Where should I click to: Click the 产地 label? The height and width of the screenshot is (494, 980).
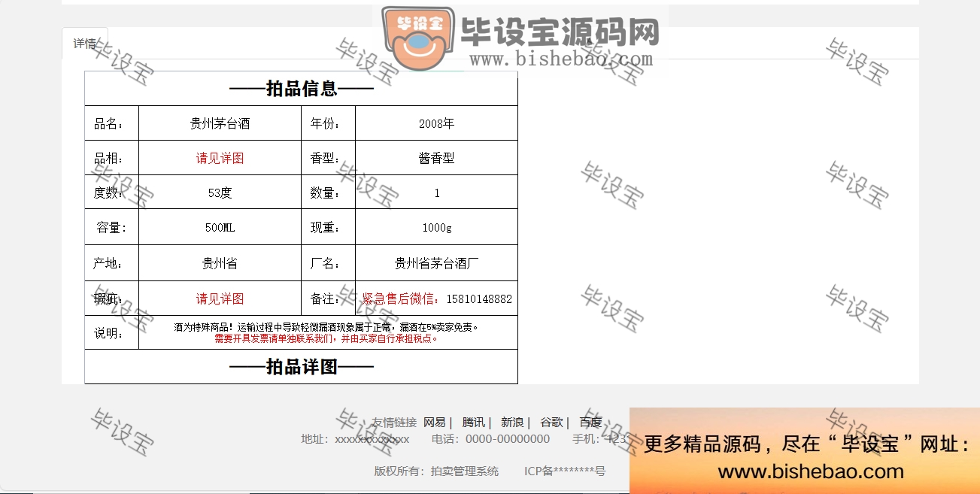(x=108, y=264)
